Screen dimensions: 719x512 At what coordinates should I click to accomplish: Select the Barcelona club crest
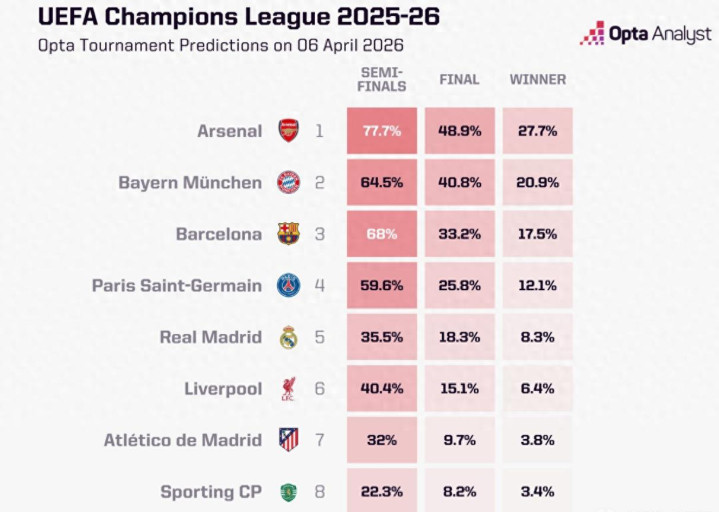click(288, 234)
